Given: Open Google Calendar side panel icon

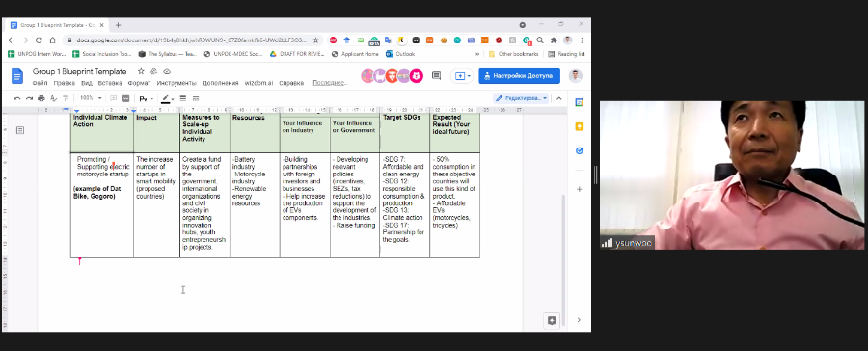Looking at the screenshot, I should click(579, 102).
